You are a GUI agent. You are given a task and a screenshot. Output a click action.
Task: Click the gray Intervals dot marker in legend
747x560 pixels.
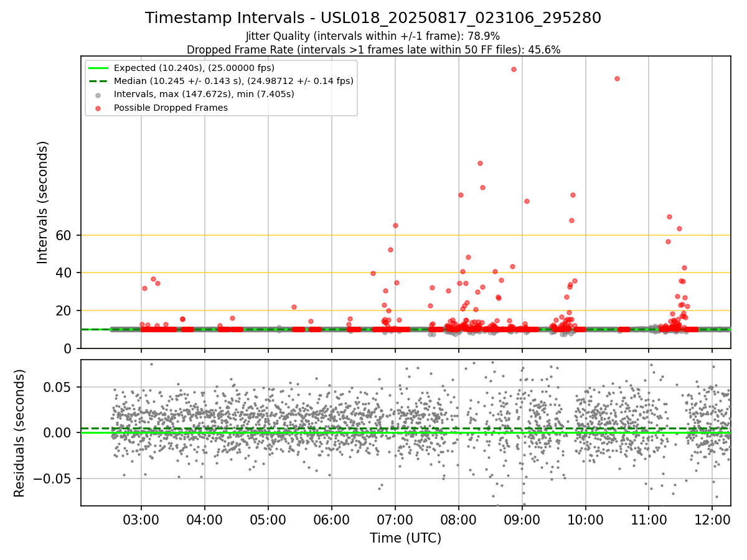(98, 95)
